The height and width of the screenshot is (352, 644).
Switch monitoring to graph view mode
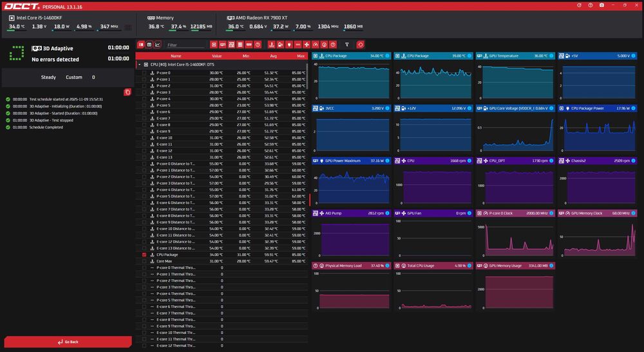[158, 45]
